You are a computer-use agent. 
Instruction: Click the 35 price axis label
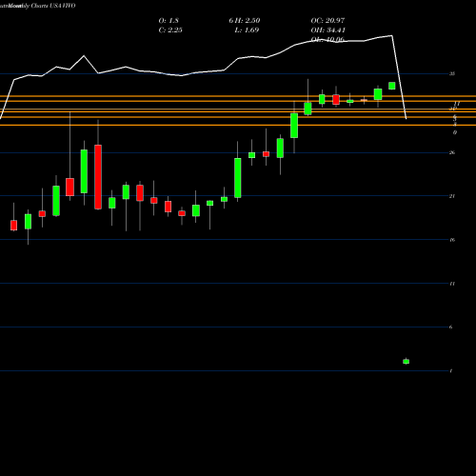pos(452,73)
